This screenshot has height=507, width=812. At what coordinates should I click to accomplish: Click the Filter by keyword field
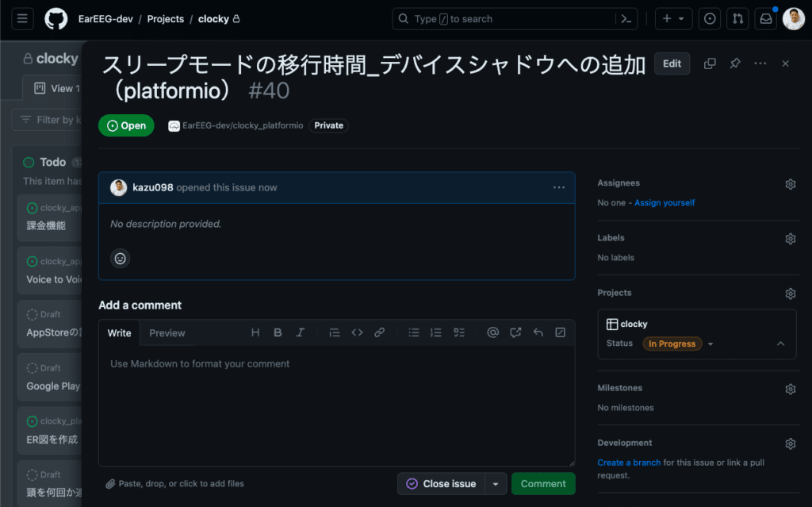pyautogui.click(x=48, y=120)
